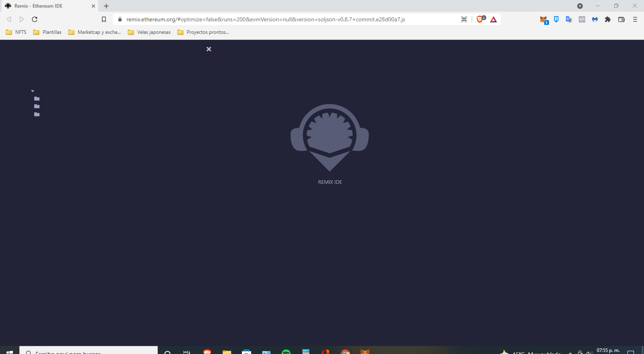This screenshot has width=644, height=354.
Task: Collapse the file tree caret above the folders
Action: click(33, 91)
